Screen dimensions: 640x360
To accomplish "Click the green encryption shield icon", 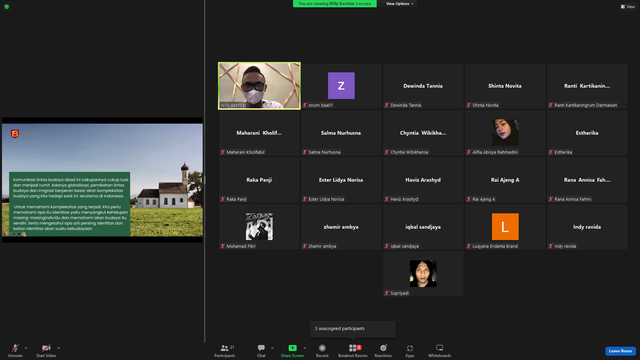I will pyautogui.click(x=7, y=7).
